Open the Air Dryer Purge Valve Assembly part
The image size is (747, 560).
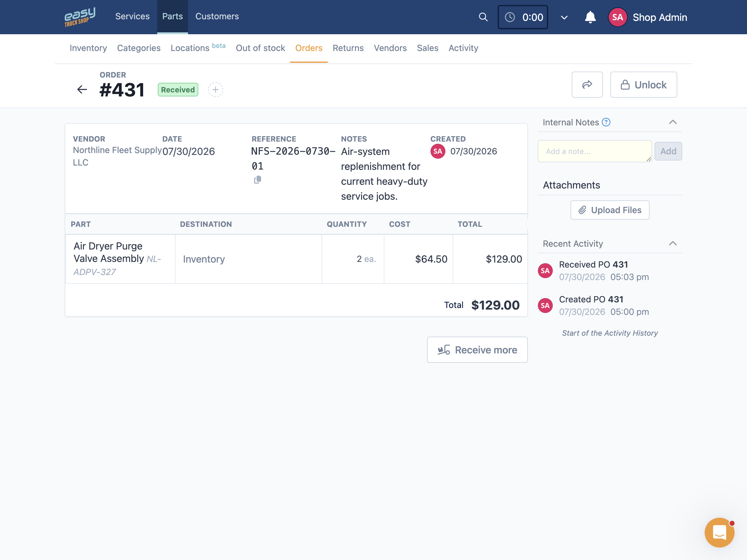coord(117,259)
